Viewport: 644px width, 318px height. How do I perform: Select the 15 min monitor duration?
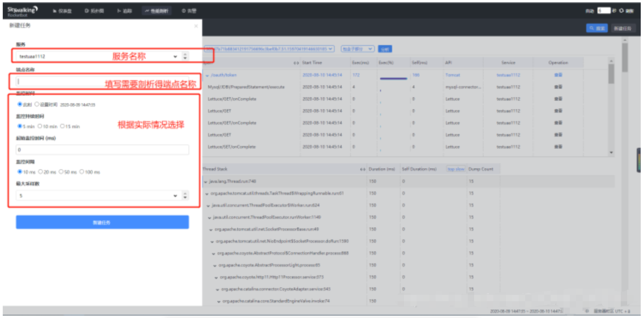pyautogui.click(x=62, y=126)
